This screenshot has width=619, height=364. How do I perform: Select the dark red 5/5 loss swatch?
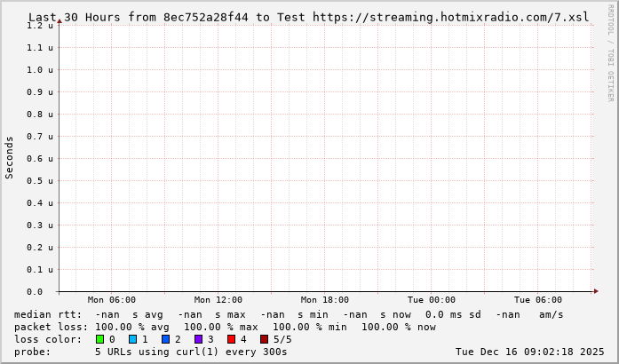tap(264, 339)
